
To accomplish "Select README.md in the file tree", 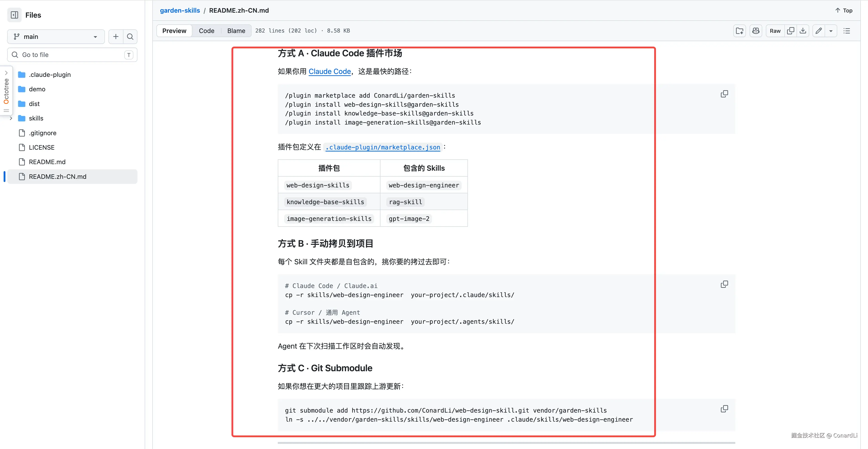I will pos(47,162).
